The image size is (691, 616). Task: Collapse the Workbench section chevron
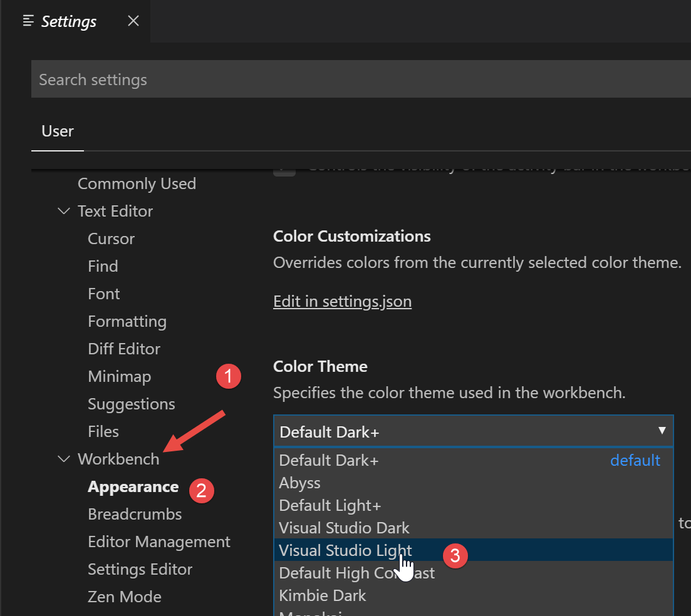[64, 459]
